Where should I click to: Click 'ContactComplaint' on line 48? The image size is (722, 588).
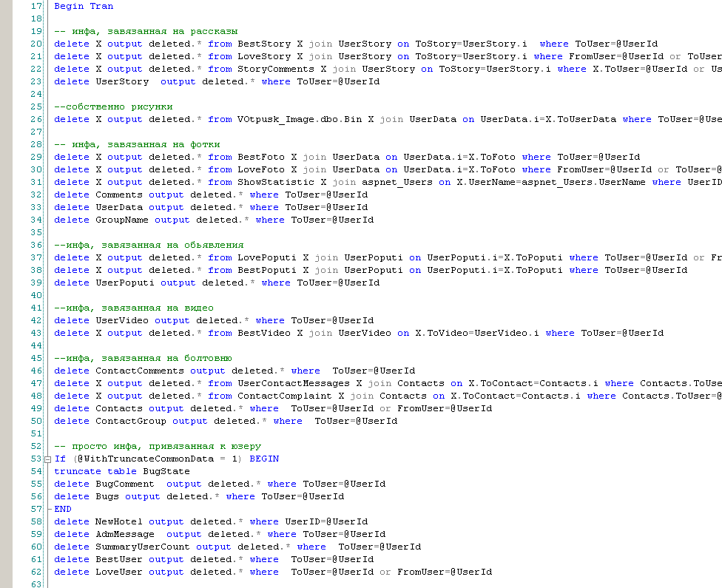[x=285, y=396]
